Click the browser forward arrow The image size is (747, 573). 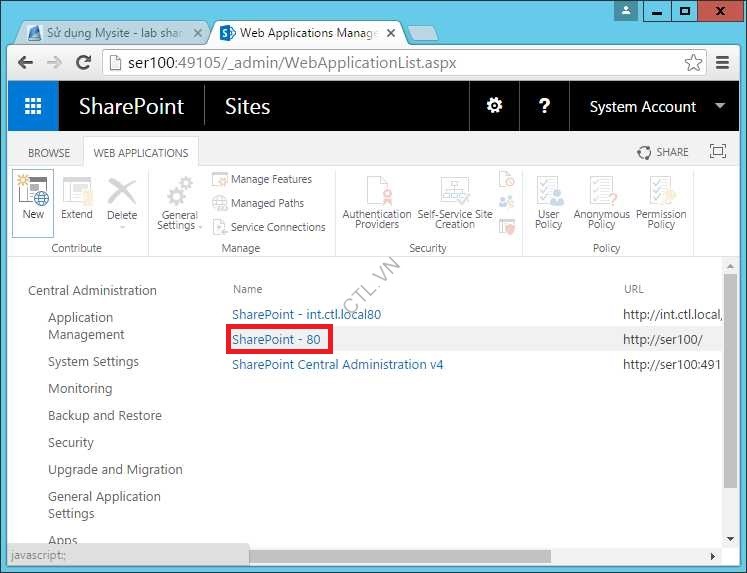[54, 62]
